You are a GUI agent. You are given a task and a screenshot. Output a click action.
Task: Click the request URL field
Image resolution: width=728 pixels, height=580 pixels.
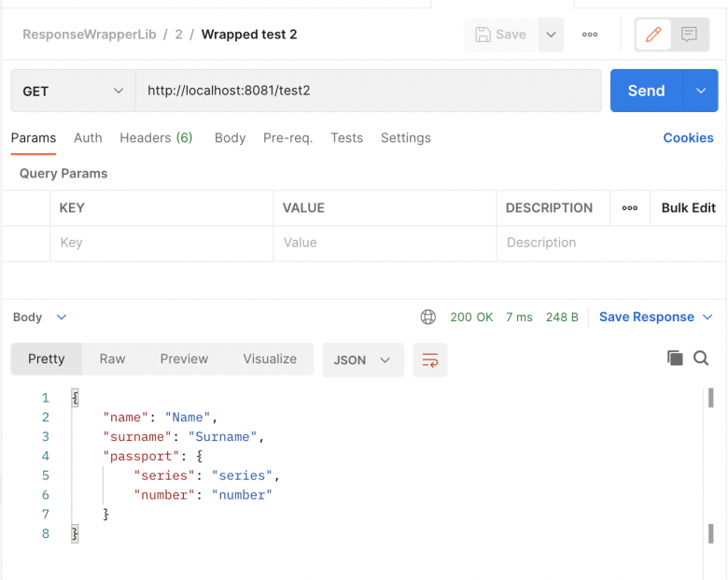pos(368,91)
